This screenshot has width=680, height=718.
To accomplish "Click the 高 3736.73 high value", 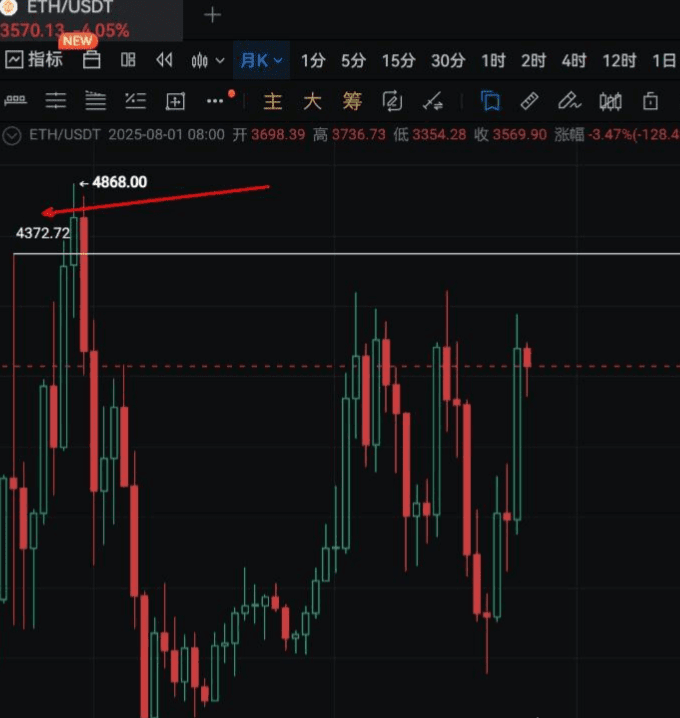I will (349, 135).
